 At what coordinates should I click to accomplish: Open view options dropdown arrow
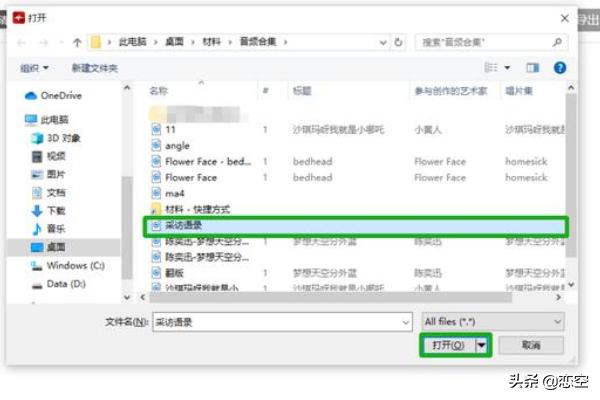coord(507,68)
